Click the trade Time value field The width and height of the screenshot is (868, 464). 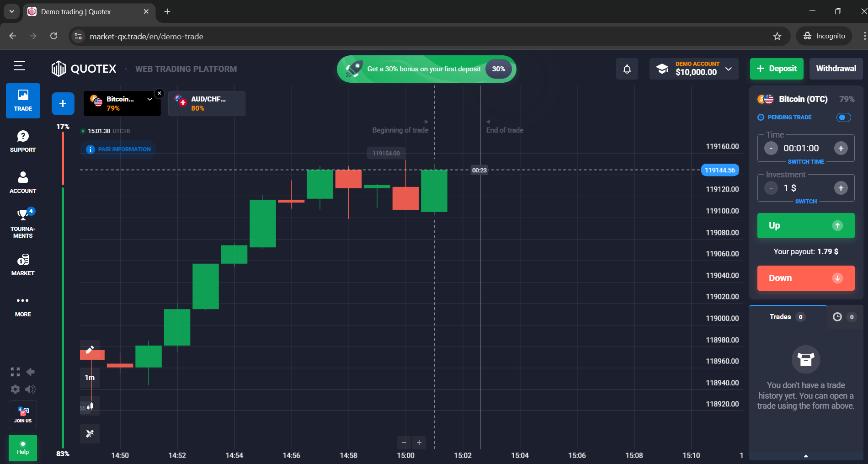click(x=801, y=148)
